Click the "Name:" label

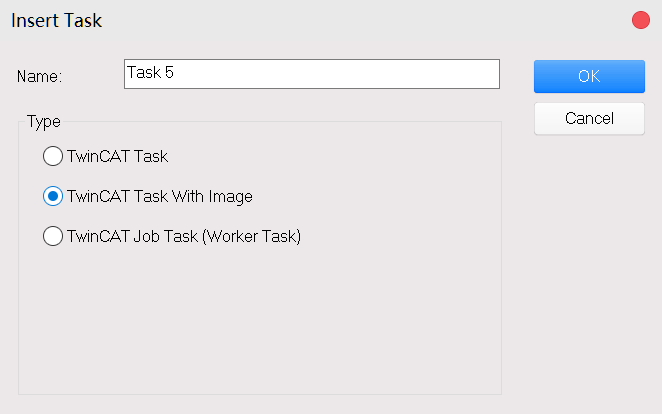click(40, 76)
